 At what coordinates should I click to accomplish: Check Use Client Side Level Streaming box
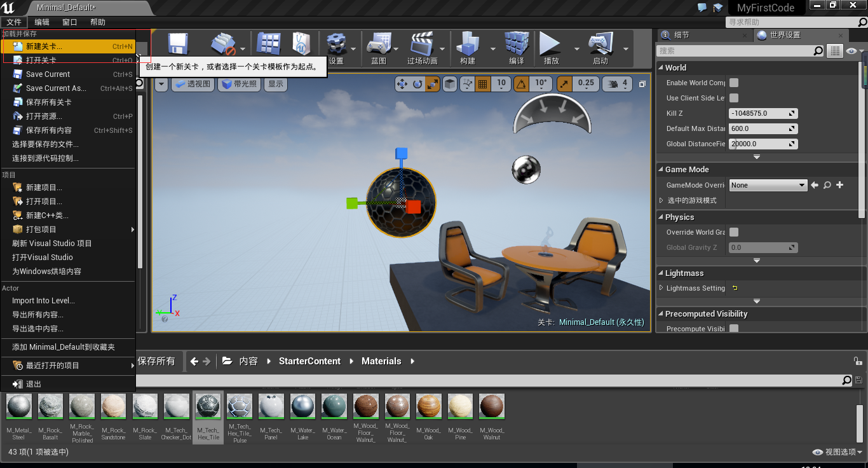734,98
